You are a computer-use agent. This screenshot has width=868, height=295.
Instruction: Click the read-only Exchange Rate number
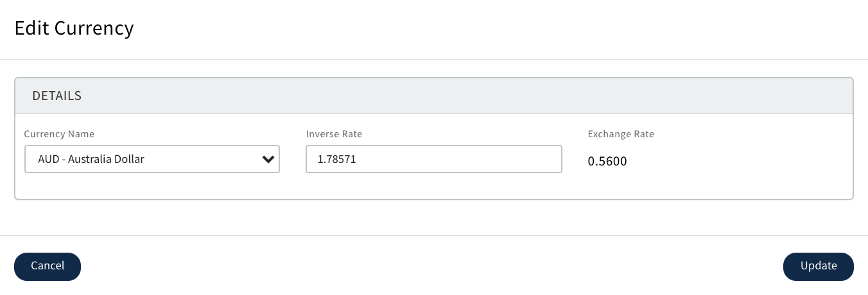tap(607, 161)
